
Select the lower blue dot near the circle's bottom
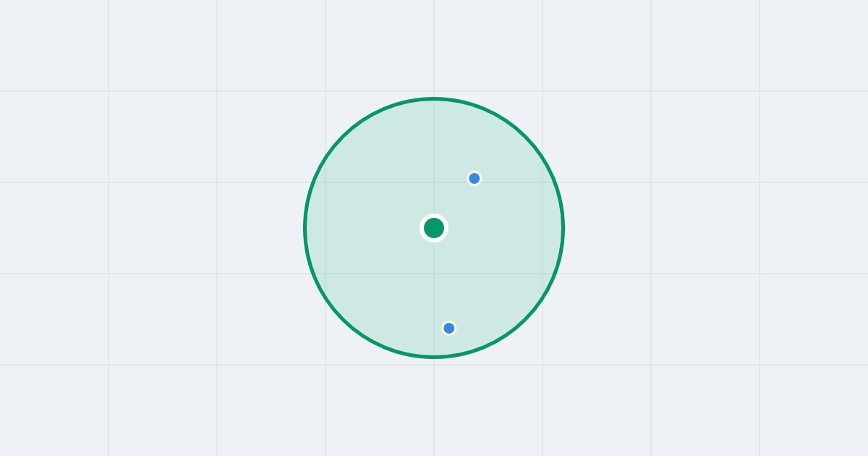tap(449, 328)
